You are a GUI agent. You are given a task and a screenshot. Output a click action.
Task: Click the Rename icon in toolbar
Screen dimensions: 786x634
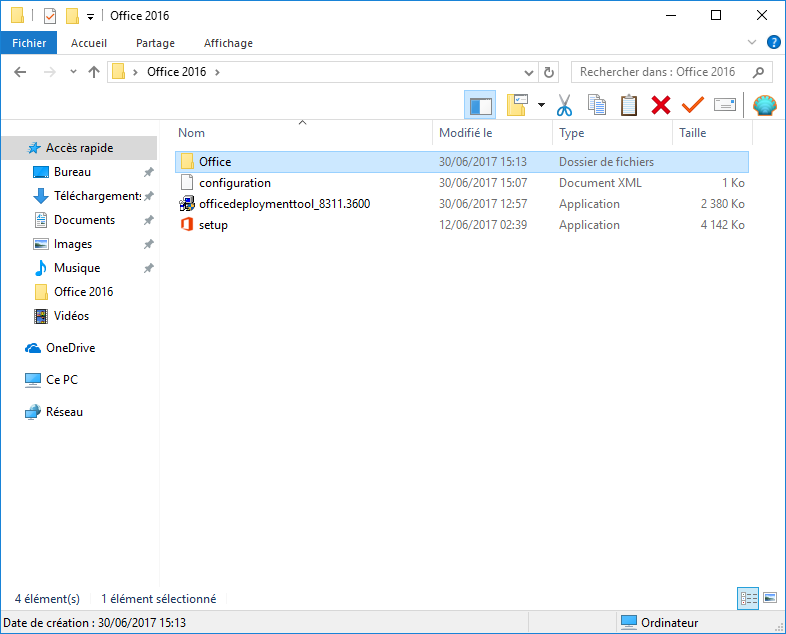pos(725,105)
